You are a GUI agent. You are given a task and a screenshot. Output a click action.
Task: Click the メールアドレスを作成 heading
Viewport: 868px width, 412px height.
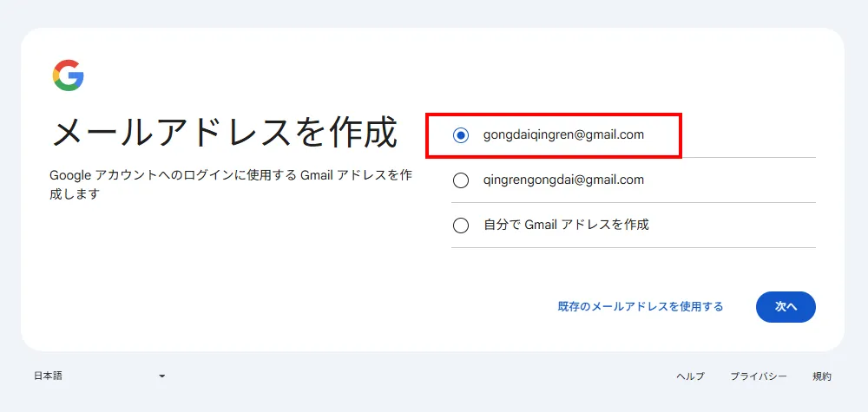point(224,132)
